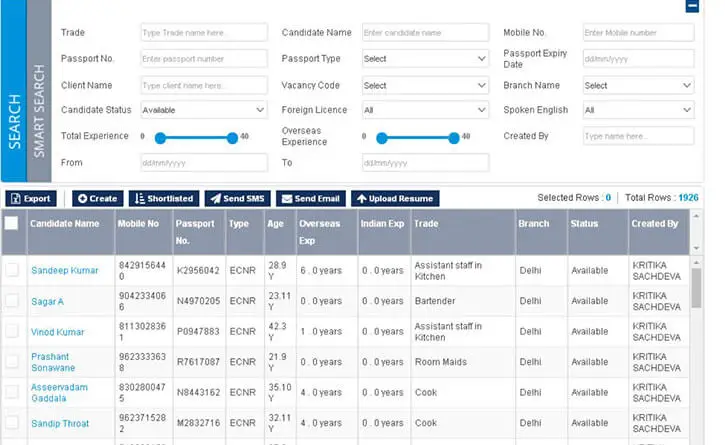This screenshot has height=445, width=725.
Task: Open the Branch Name dropdown
Action: click(637, 85)
